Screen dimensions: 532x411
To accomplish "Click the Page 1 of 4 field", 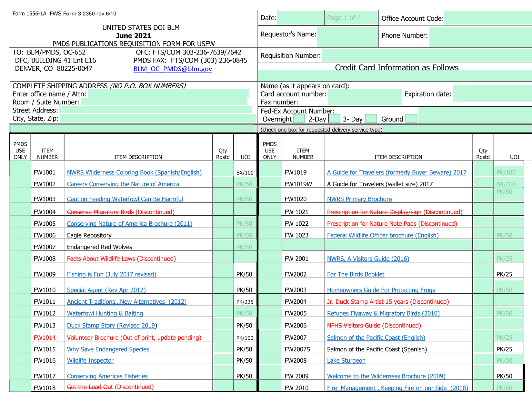I will pyautogui.click(x=351, y=18).
